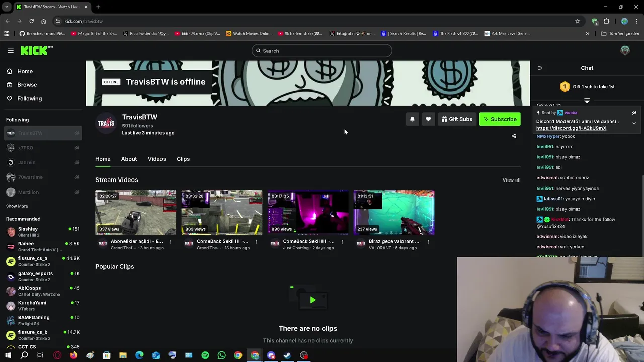Expand the followed channels with Show More

[x=17, y=206]
